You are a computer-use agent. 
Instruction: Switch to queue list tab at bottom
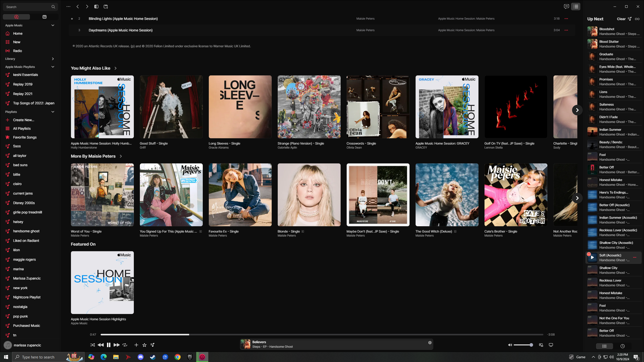pos(604,346)
